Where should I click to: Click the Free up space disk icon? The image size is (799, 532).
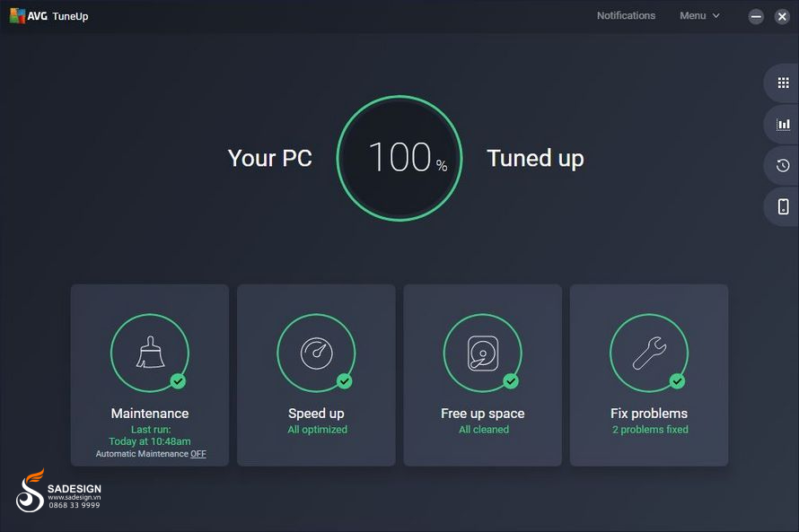(483, 353)
